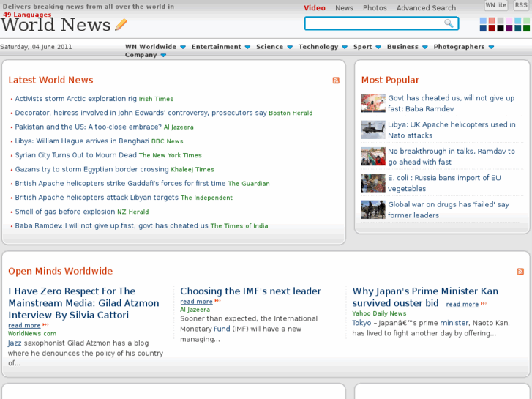Select the purple theme swatch
532x399 pixels.
(x=509, y=28)
